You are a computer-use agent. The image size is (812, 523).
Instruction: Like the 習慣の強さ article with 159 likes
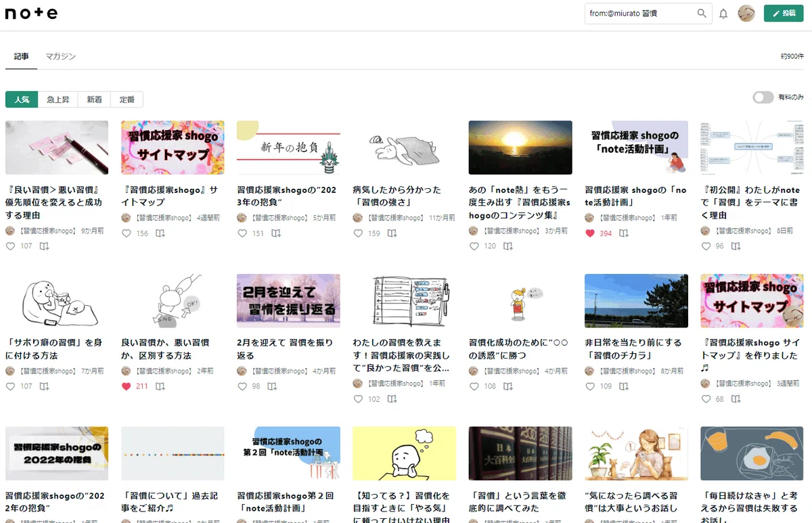[358, 233]
